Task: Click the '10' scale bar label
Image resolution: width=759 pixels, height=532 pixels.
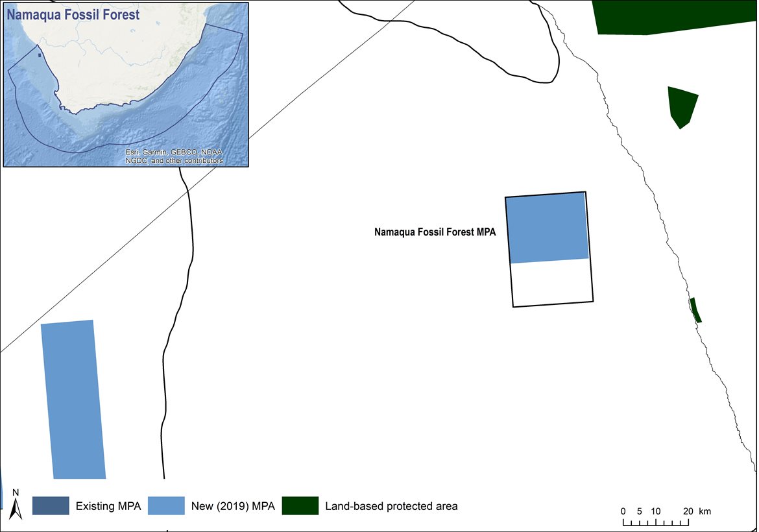Action: click(655, 511)
